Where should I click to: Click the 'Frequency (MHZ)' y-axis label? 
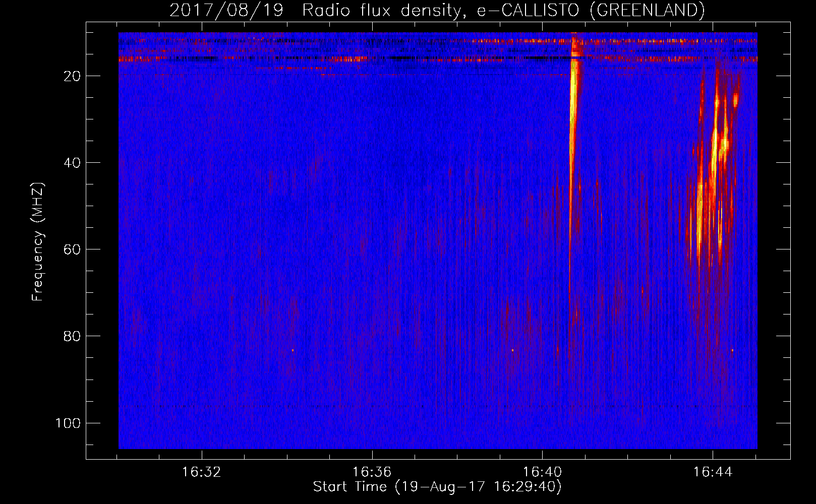pyautogui.click(x=38, y=241)
